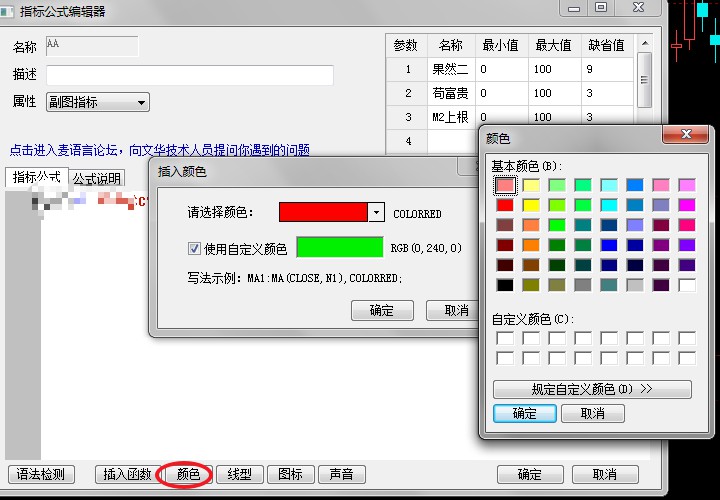Choose the first empty custom color slot

[505, 338]
